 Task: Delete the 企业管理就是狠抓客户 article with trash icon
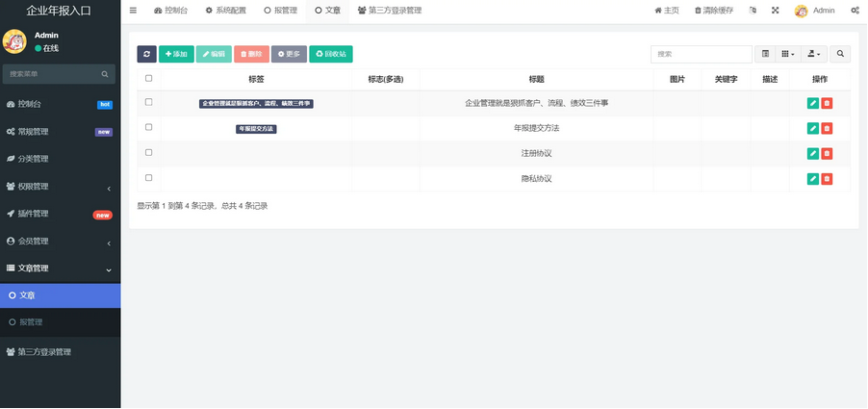point(827,104)
